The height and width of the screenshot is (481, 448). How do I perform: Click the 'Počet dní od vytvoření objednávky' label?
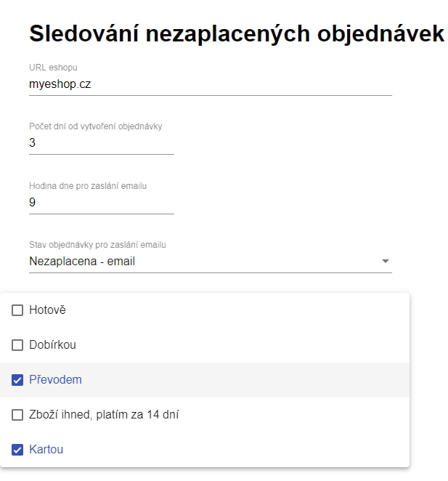(x=95, y=126)
